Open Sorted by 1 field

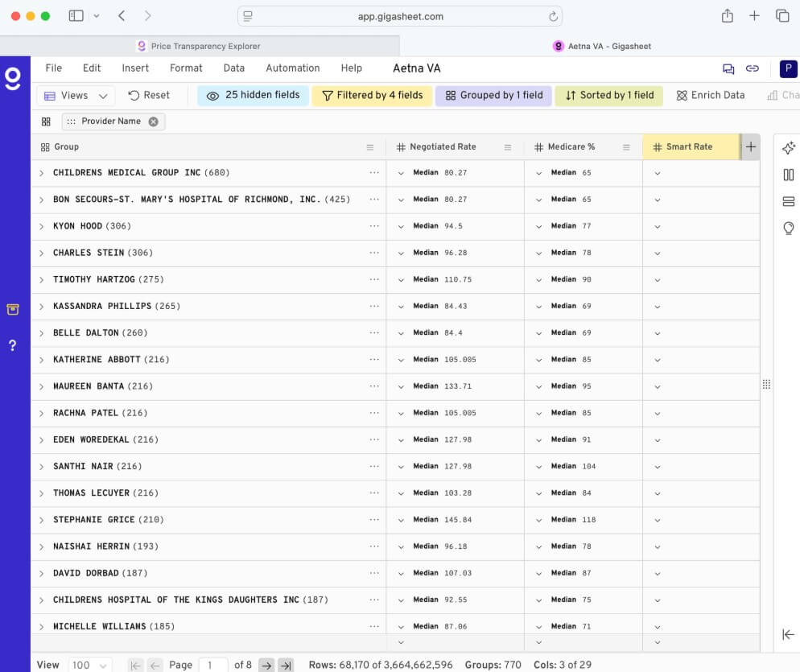[609, 96]
